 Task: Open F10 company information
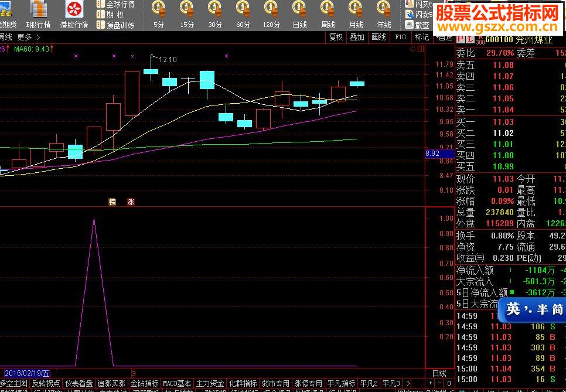[x=400, y=37]
